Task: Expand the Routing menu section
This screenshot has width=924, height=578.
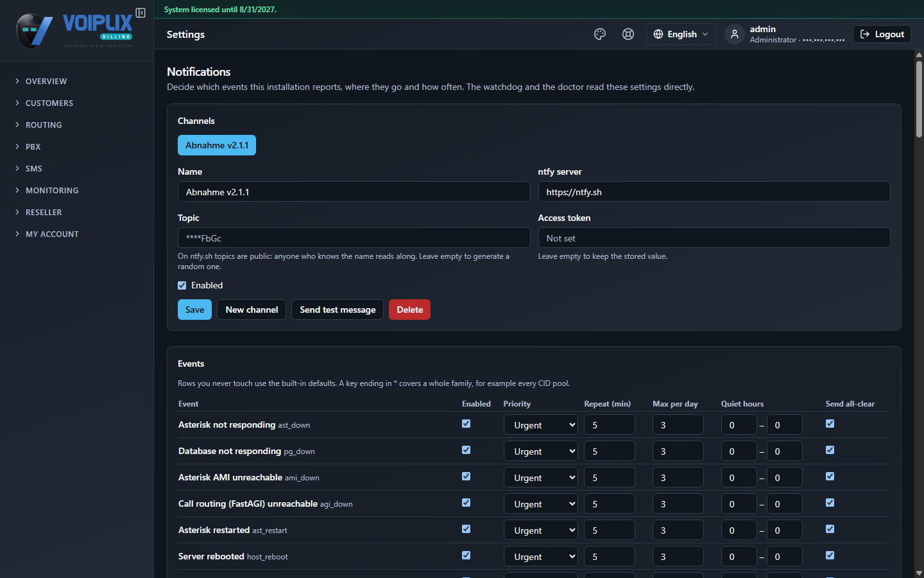Action: 44,125
